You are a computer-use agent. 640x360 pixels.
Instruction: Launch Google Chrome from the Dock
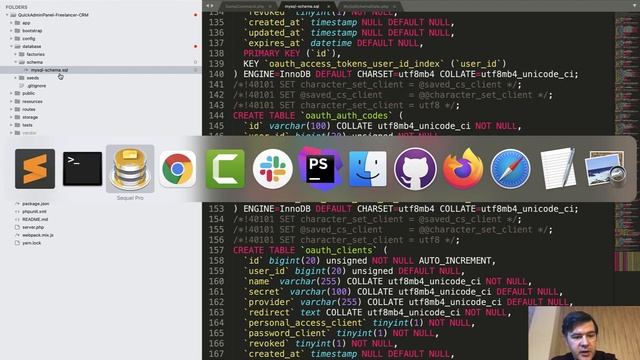[178, 169]
